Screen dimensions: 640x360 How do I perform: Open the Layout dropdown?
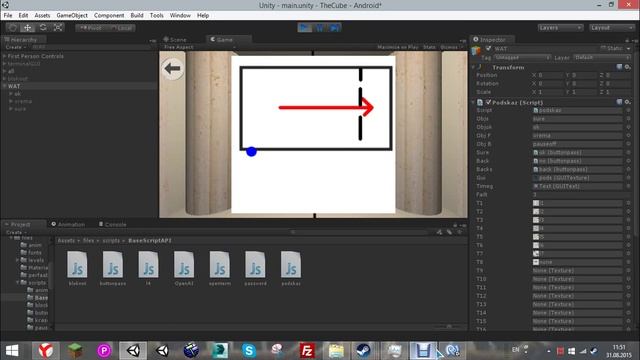612,28
